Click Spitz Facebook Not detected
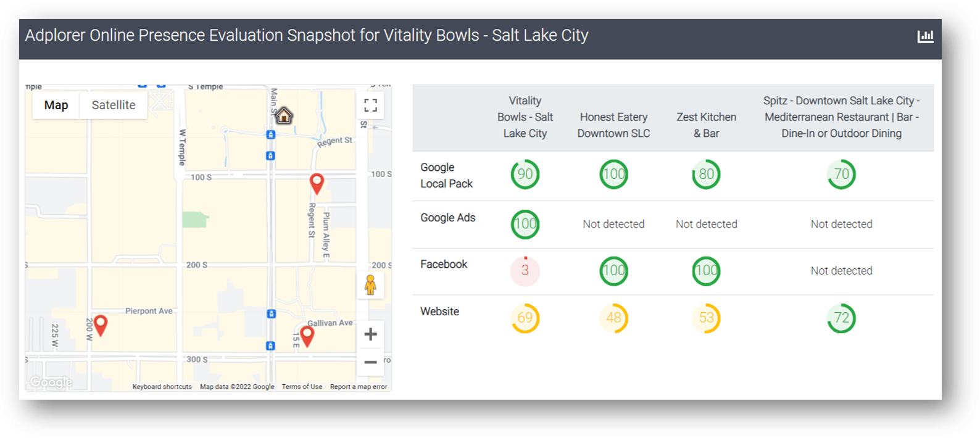 point(842,271)
